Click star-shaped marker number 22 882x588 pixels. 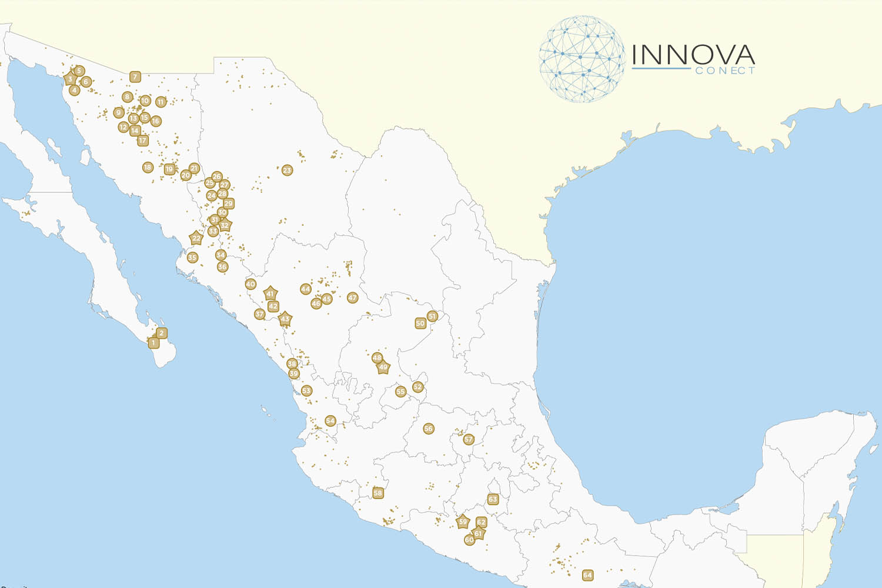point(196,238)
